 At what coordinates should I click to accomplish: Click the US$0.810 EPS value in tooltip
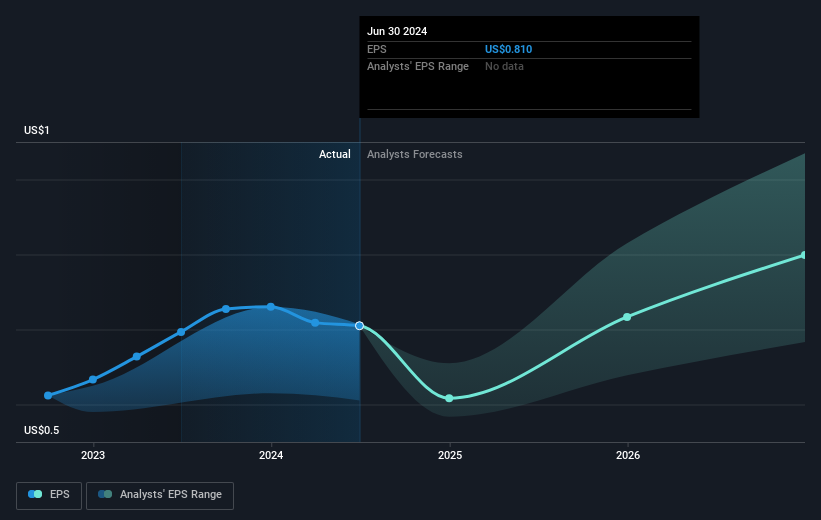[508, 49]
